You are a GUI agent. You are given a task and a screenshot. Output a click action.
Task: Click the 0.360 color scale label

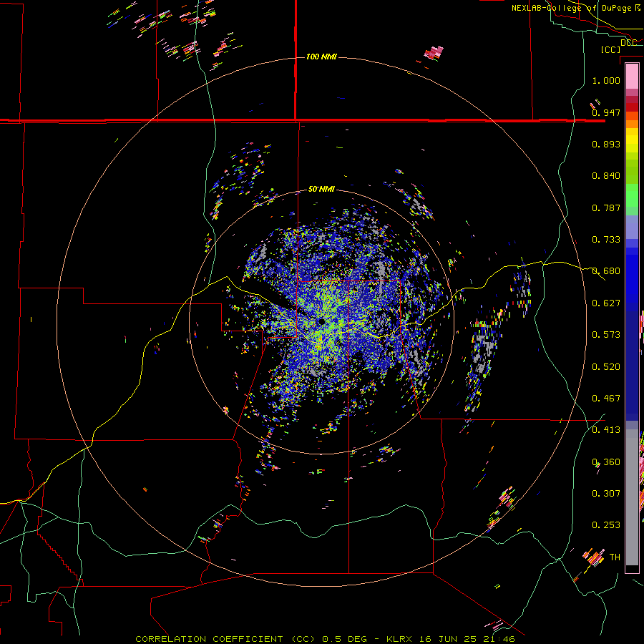[x=606, y=462]
